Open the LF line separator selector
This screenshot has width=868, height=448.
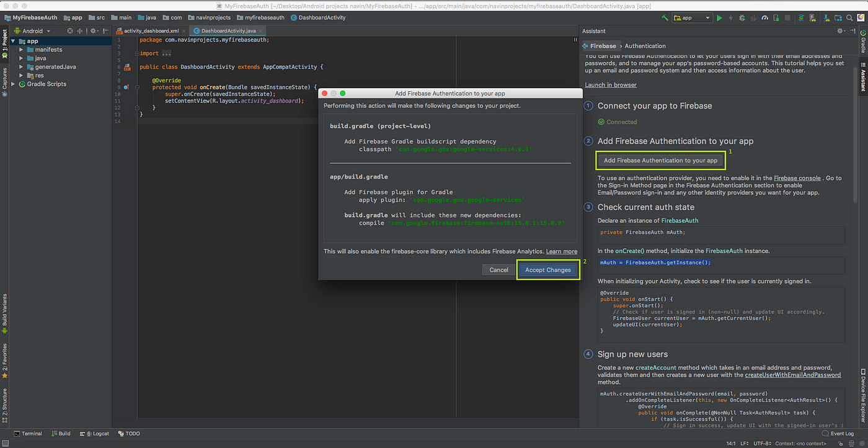[x=744, y=444]
